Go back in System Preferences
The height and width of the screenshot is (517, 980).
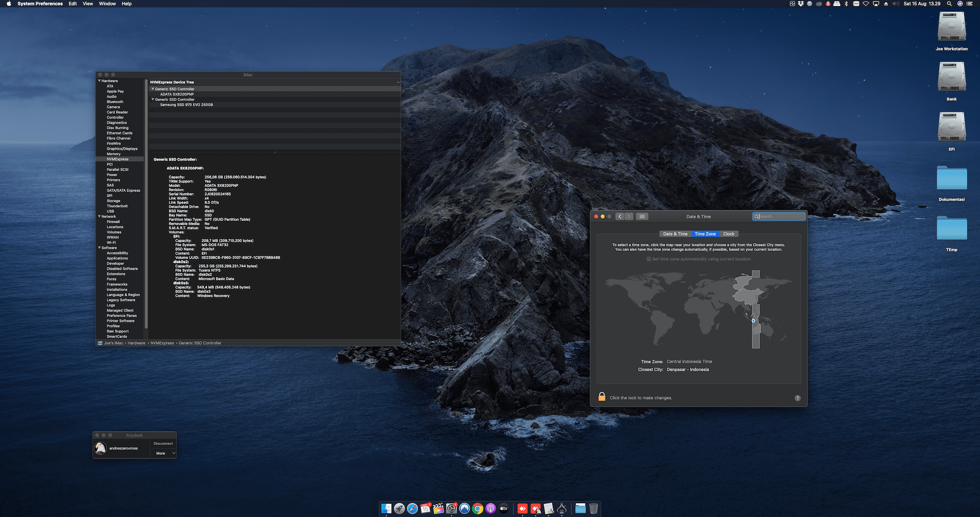pos(620,217)
